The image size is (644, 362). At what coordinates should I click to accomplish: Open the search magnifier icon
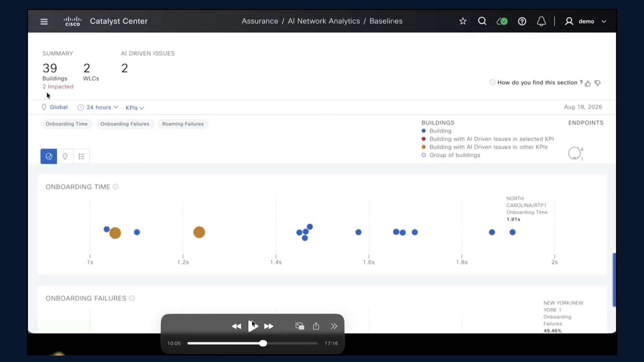click(482, 21)
